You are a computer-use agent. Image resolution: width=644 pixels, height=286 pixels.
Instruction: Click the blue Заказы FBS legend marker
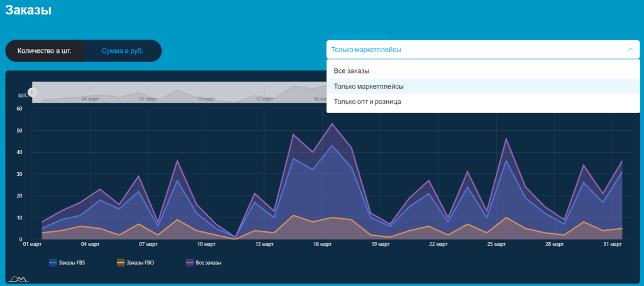coord(53,263)
